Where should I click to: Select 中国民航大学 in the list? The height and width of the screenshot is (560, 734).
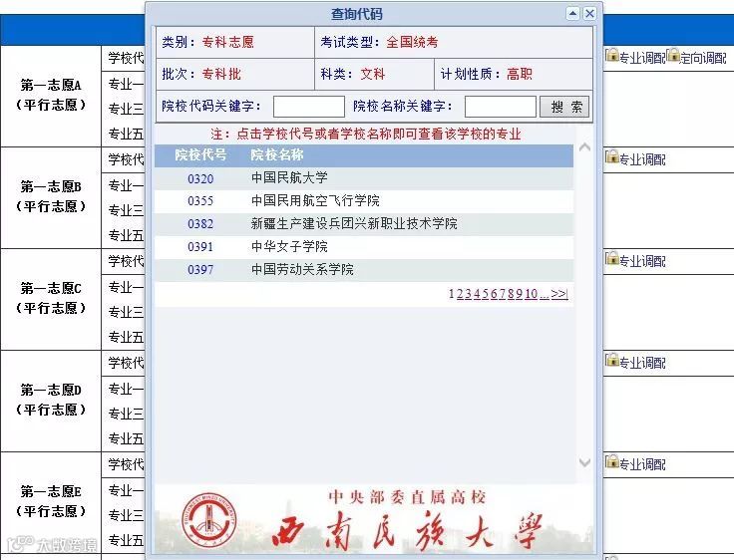(289, 177)
